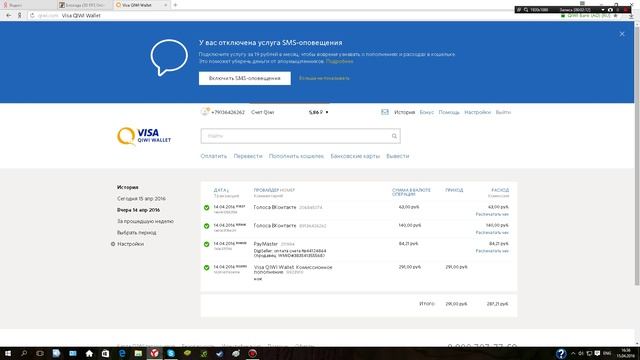Focus the Найти search field
Viewport: 640px width, 360px height.
300,136
